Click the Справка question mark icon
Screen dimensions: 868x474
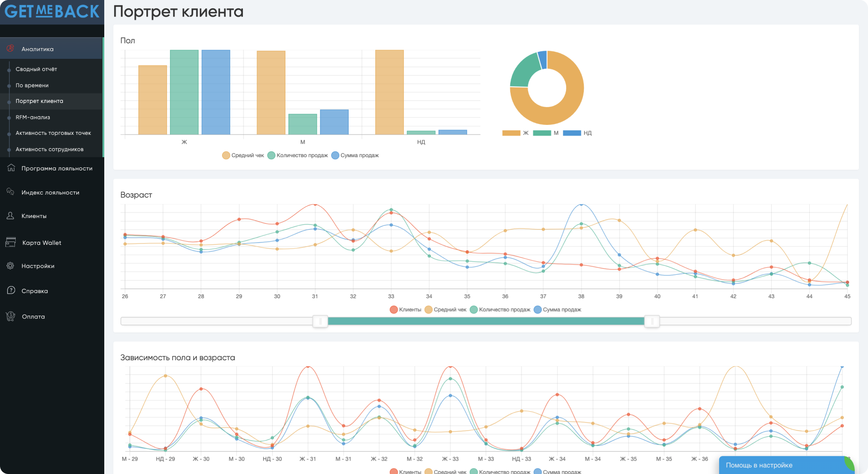click(11, 290)
